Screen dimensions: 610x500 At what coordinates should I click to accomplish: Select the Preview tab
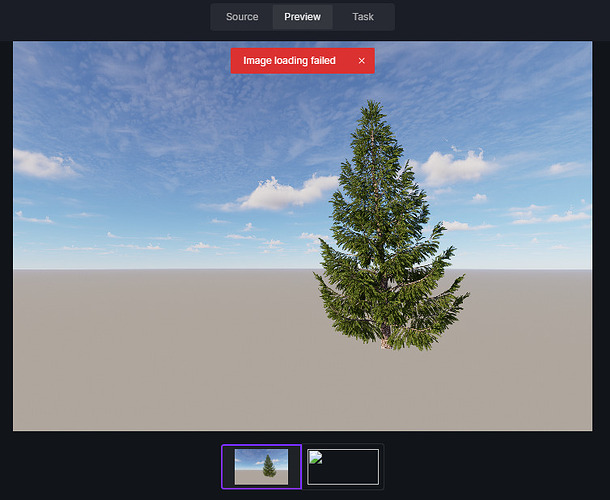coord(302,17)
